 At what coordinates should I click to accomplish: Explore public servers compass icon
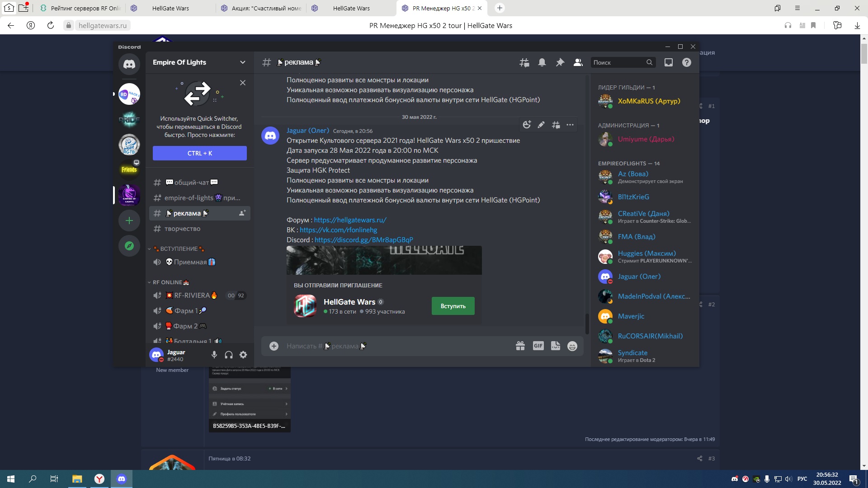(x=129, y=246)
